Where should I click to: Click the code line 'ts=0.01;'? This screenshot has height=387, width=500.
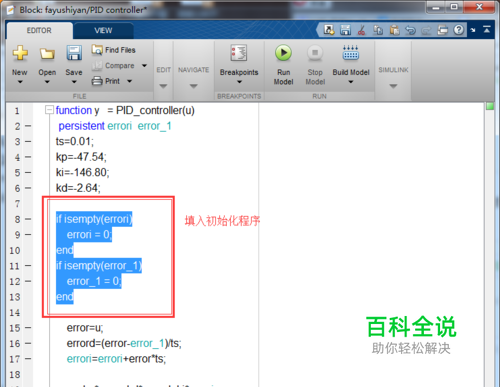tap(75, 142)
